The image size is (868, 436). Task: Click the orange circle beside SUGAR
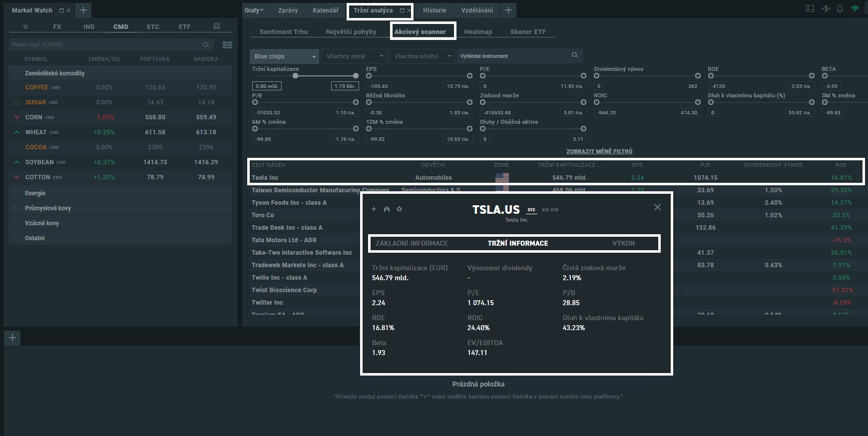click(17, 102)
